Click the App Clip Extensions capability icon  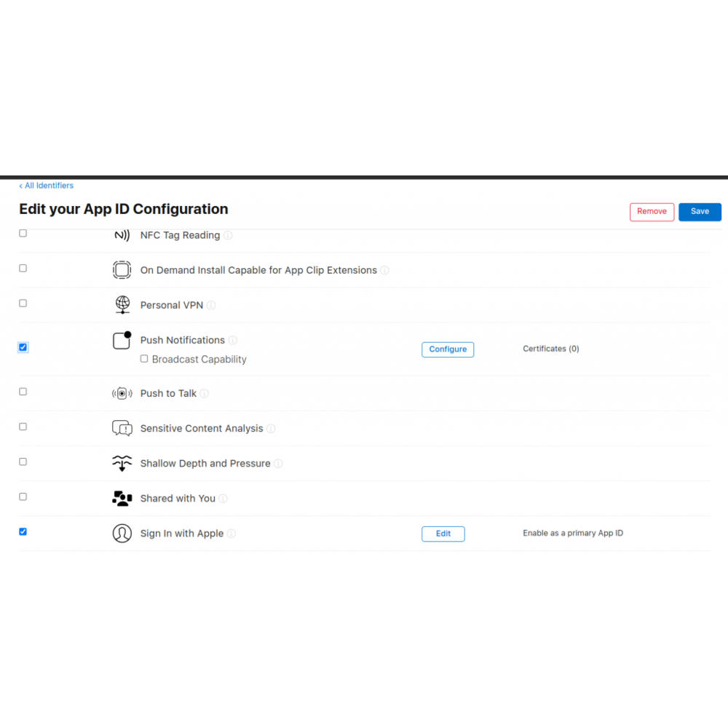(122, 270)
